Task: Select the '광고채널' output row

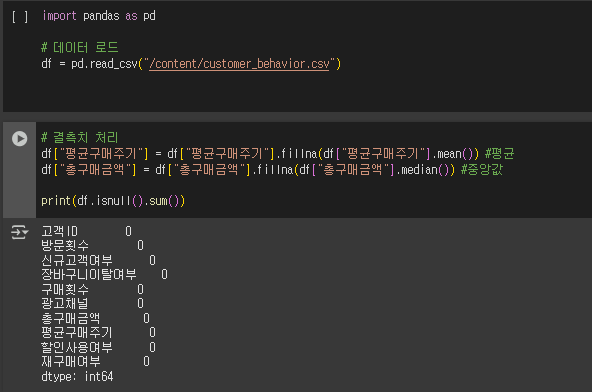Action: coord(92,304)
